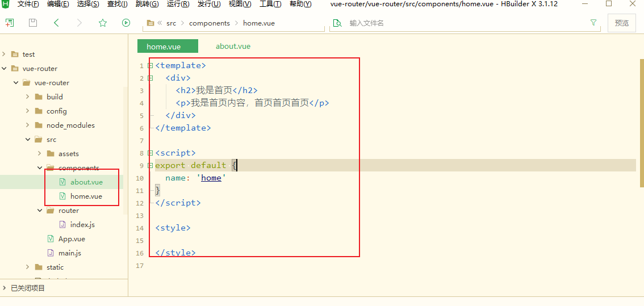This screenshot has width=644, height=306.
Task: Click the test project folder icon
Action: [15, 55]
